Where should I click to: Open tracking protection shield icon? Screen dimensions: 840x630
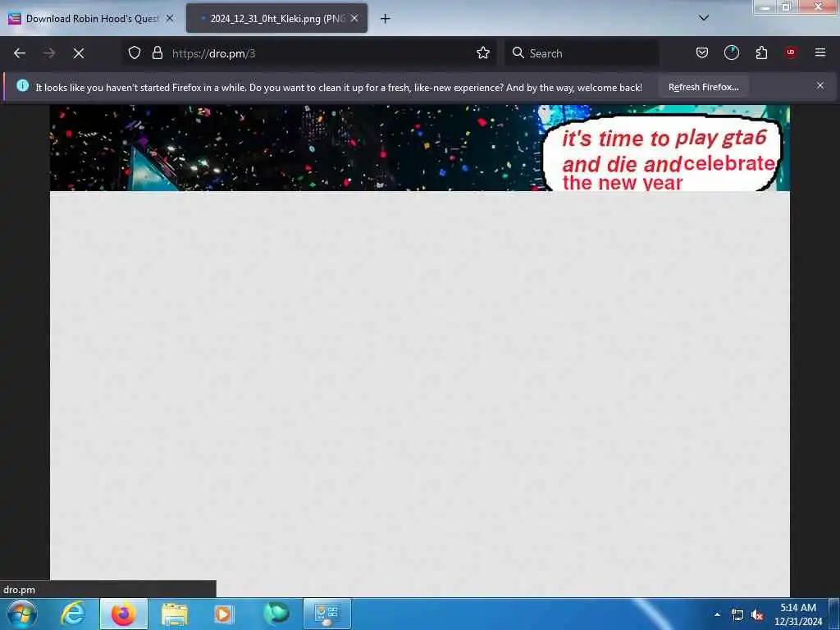pos(135,53)
